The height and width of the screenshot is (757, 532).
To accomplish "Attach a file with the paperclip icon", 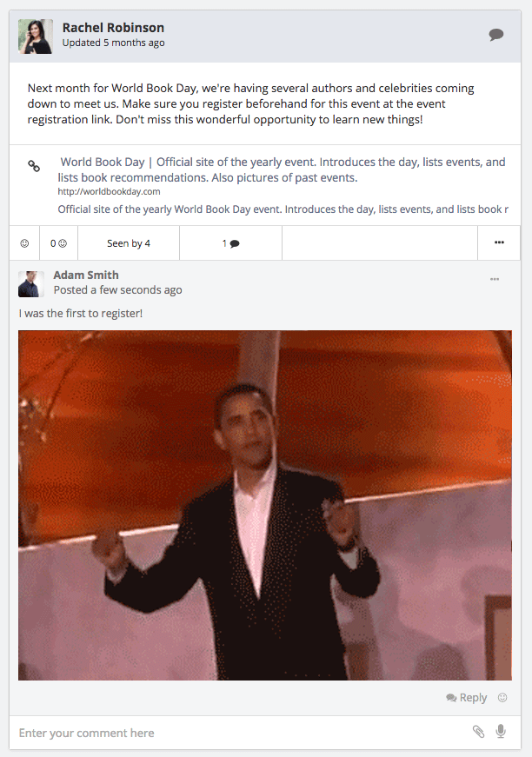I will click(x=478, y=732).
